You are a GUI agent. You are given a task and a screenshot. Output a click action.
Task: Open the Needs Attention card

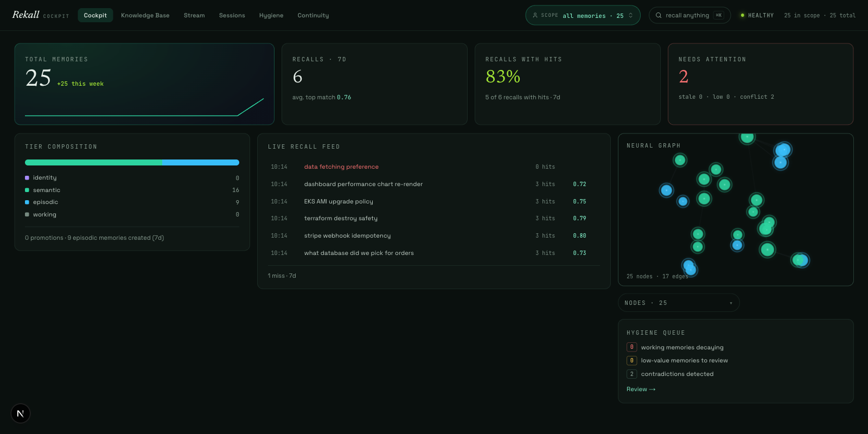tap(761, 84)
